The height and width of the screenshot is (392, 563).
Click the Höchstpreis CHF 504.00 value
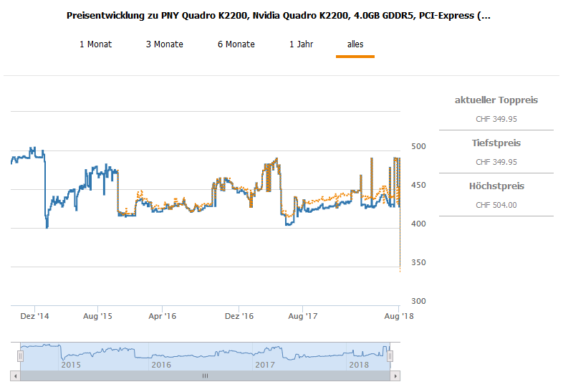coord(496,205)
